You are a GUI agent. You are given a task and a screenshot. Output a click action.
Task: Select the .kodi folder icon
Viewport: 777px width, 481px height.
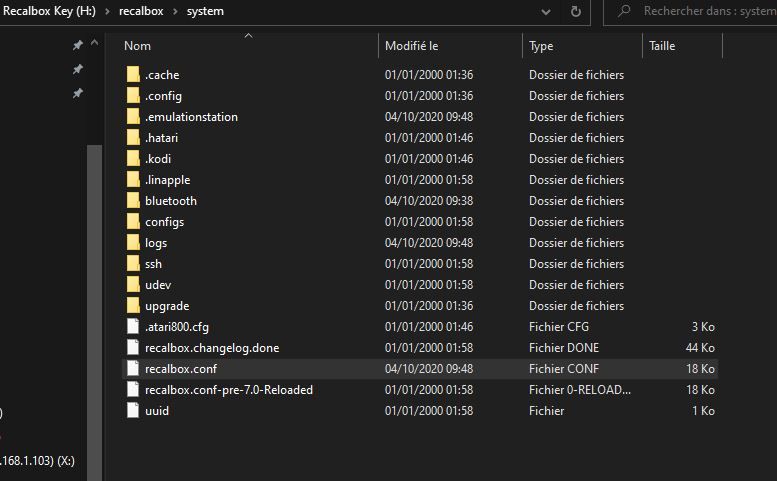pos(133,159)
